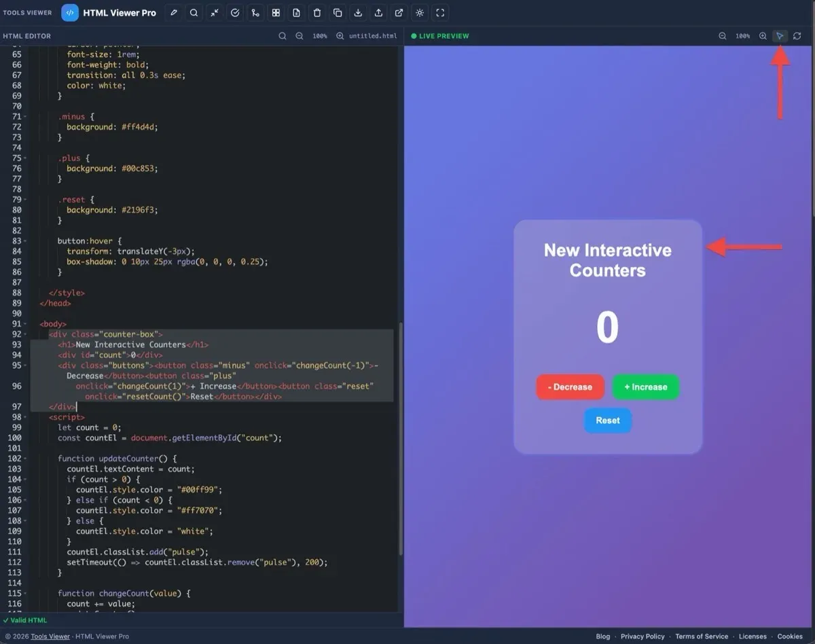Screen dimensions: 815x644
Task: Click the untitled.html file name
Action: coord(373,36)
